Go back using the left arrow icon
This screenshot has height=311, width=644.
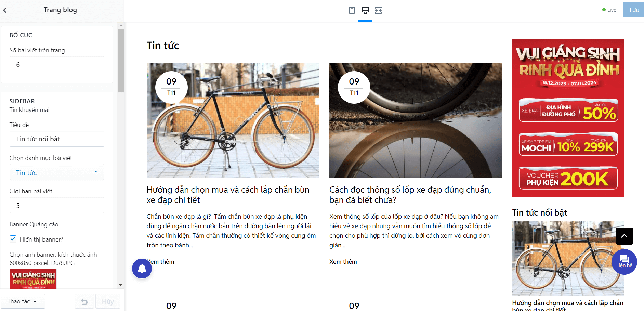click(5, 10)
